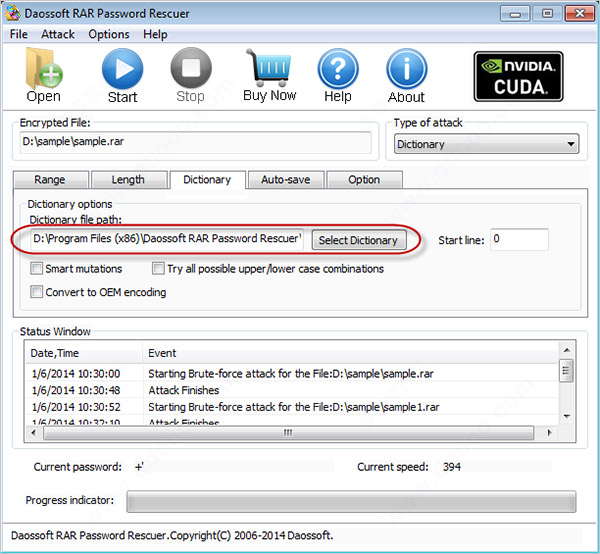
Task: Open the Options menu
Action: 109,34
